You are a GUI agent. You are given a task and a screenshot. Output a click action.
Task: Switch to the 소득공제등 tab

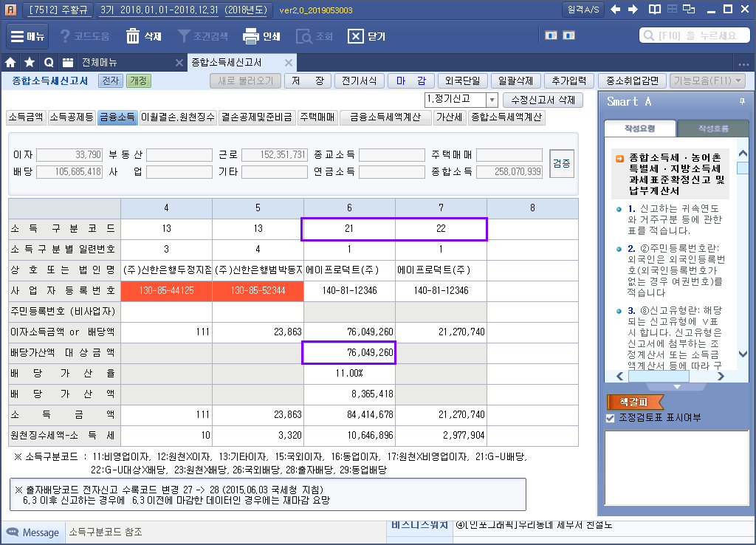point(72,117)
